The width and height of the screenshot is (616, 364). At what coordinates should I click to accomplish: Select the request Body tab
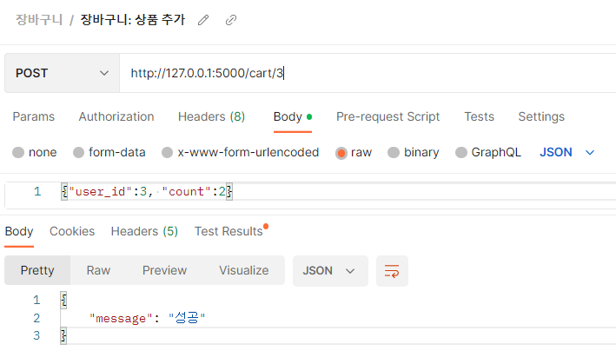(293, 116)
